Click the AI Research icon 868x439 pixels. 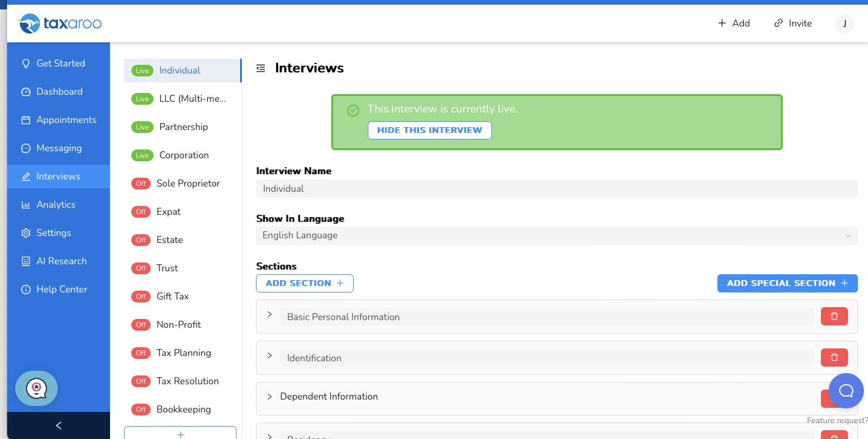26,261
